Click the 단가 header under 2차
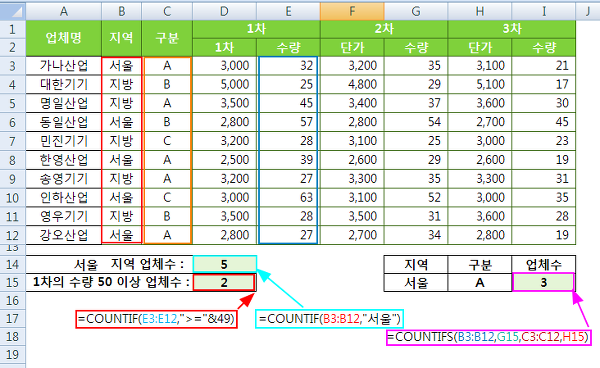Viewport: 600px width, 368px height. [352, 47]
